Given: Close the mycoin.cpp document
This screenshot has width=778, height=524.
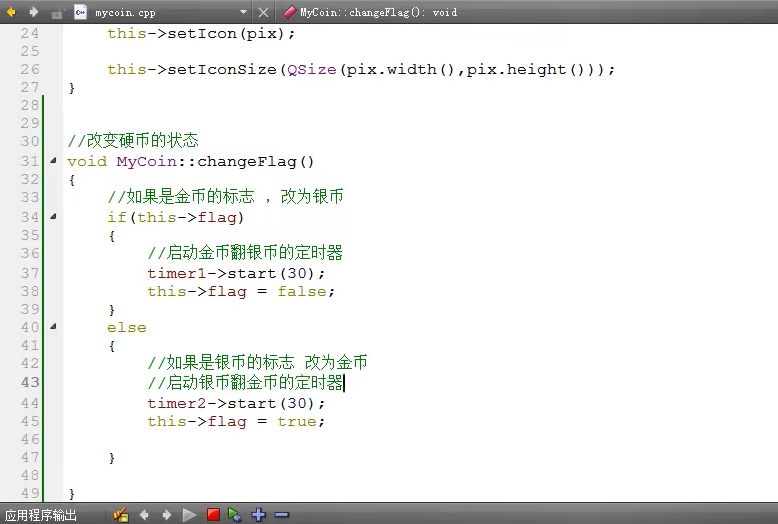Looking at the screenshot, I should click(x=263, y=12).
